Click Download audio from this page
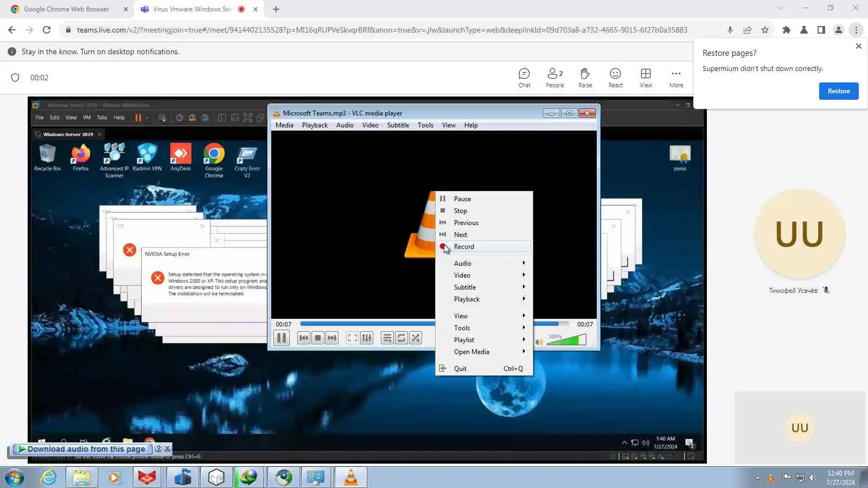Screen dimensions: 868x488 (82, 449)
